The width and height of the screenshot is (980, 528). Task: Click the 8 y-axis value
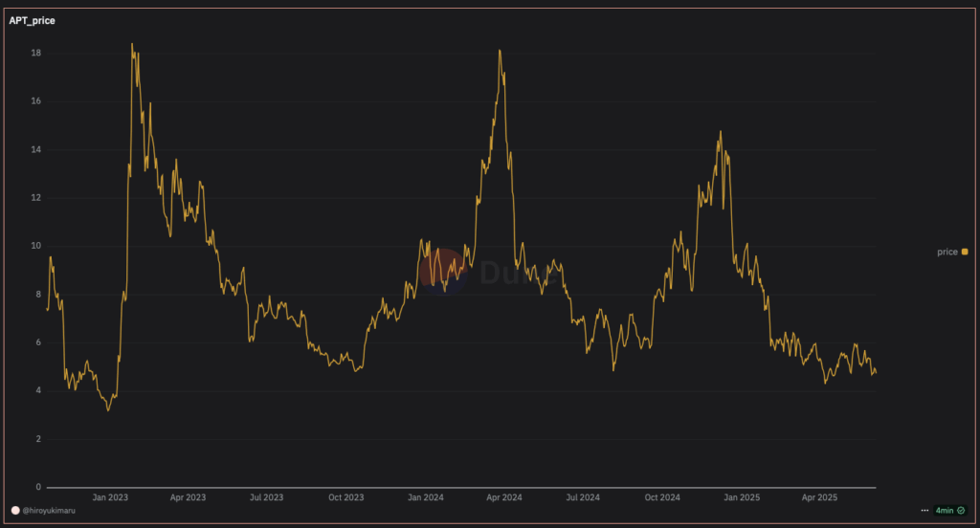click(38, 295)
